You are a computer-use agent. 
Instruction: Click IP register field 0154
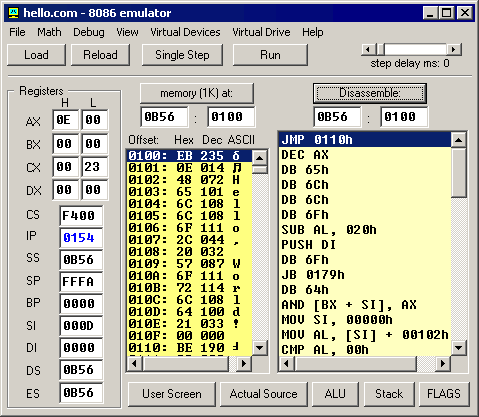[81, 238]
